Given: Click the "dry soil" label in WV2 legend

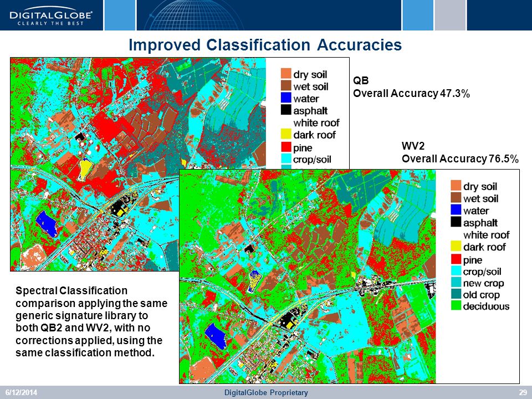Looking at the screenshot, I should tap(480, 186).
